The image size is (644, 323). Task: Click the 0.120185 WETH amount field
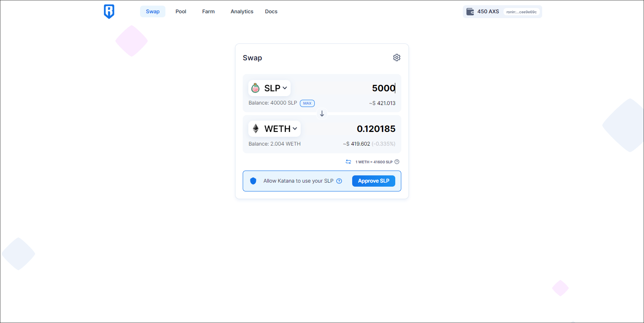tap(376, 129)
